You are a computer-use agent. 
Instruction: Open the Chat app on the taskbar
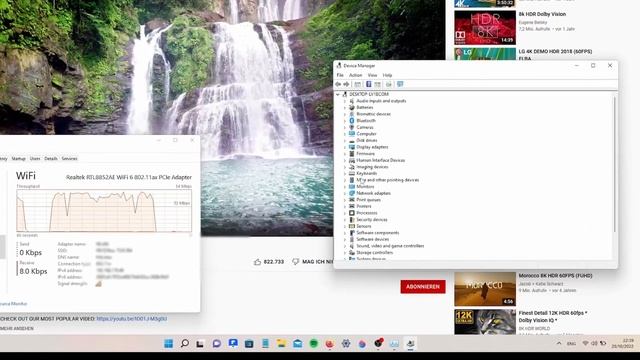click(217, 344)
